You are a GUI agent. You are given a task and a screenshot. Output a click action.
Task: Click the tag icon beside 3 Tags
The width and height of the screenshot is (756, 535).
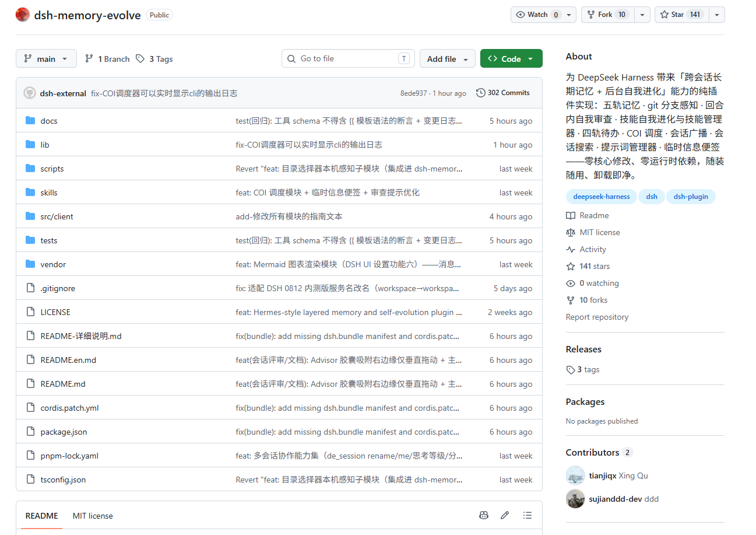(x=140, y=59)
